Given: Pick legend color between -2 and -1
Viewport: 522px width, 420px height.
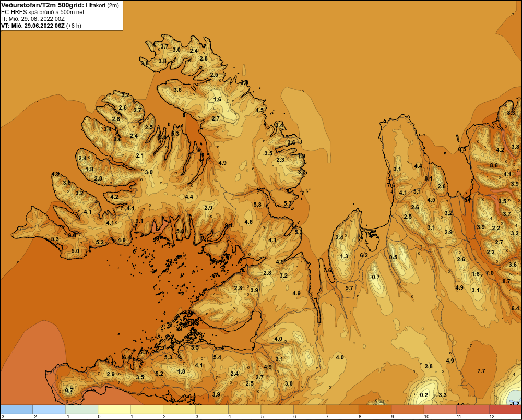Looking at the screenshot, I should click(49, 409).
